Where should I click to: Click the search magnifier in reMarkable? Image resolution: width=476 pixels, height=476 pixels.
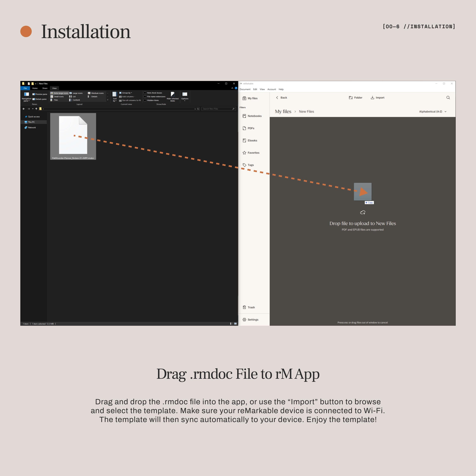[x=448, y=98]
